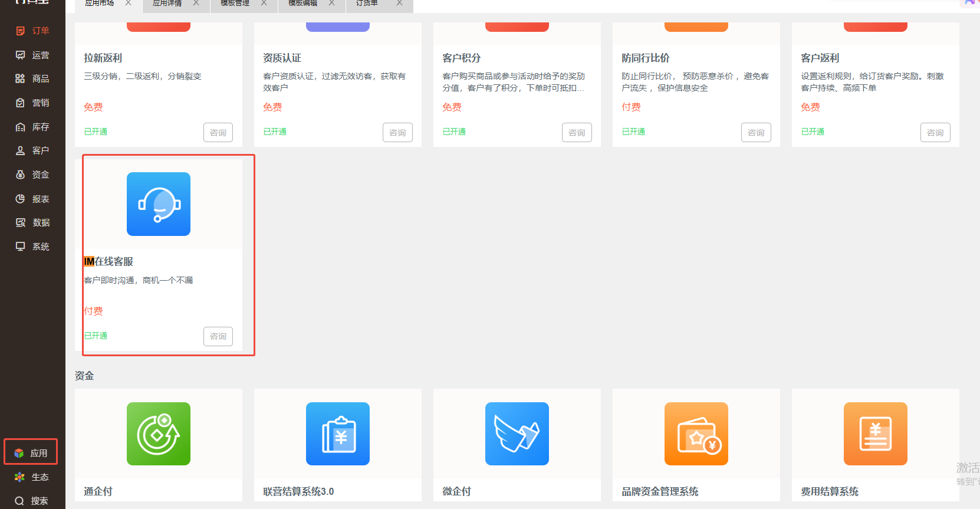Open 库存 from the sidebar

32,127
